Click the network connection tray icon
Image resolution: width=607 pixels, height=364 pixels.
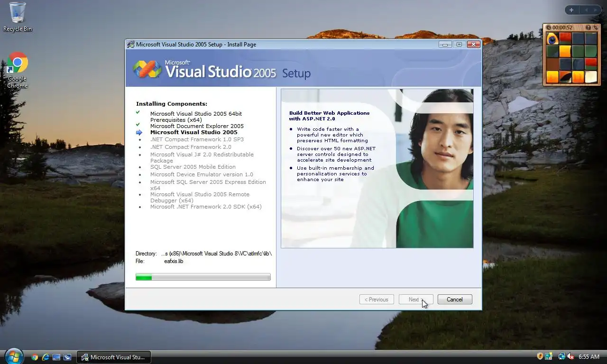pos(561,356)
